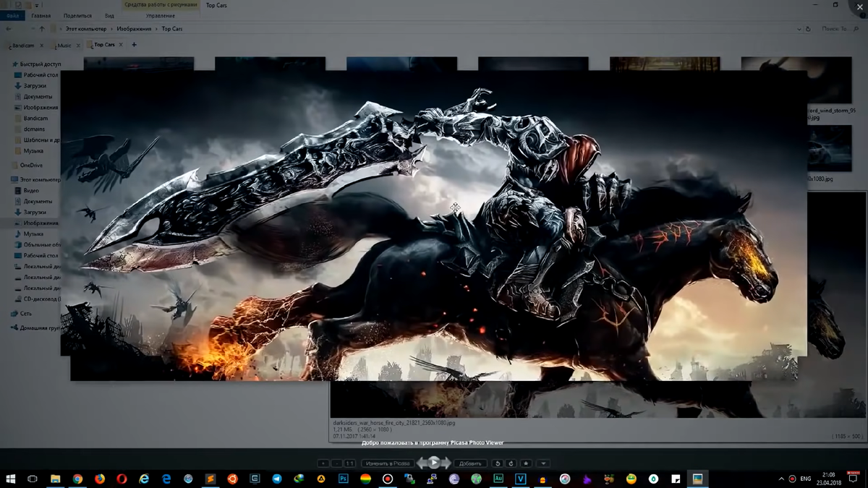Close the Top Cars folder tab
The height and width of the screenshot is (488, 868).
(121, 45)
